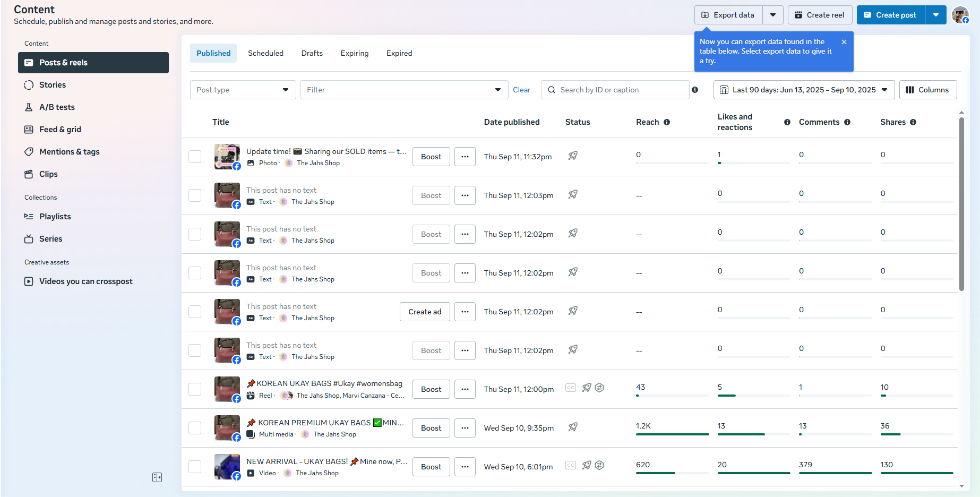Switch to the Drafts tab
This screenshot has height=497, width=980.
(x=312, y=53)
